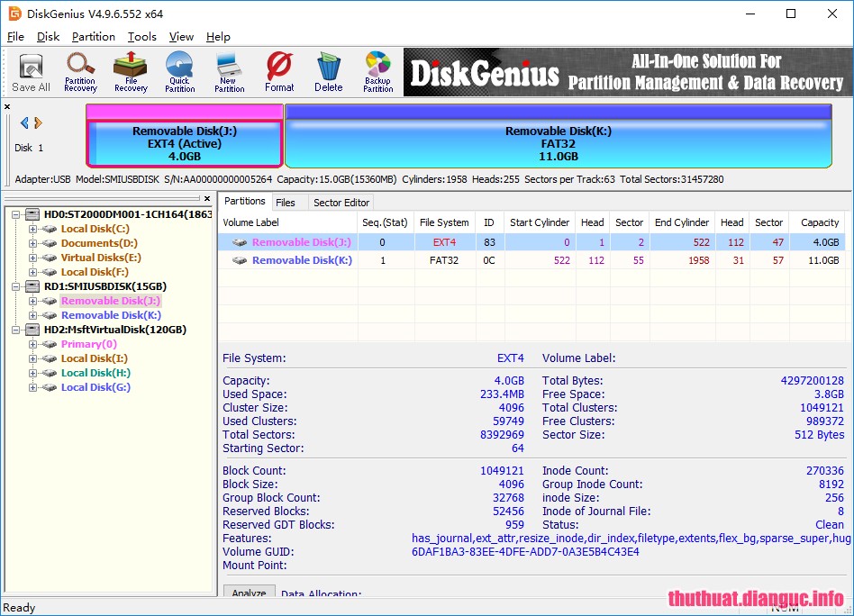Click the Analyze button
This screenshot has height=616, width=854.
[250, 592]
